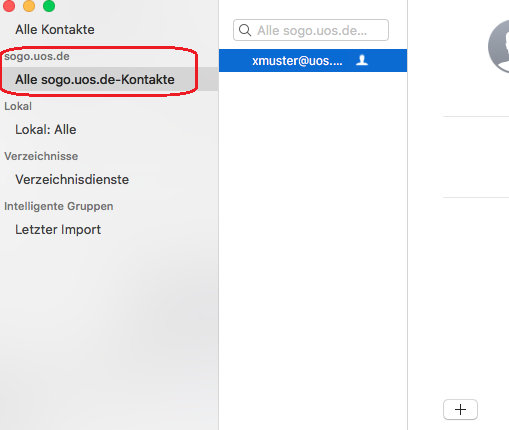This screenshot has width=509, height=430.
Task: Click the person card icon beside xmuster@uos
Action: pos(362,60)
